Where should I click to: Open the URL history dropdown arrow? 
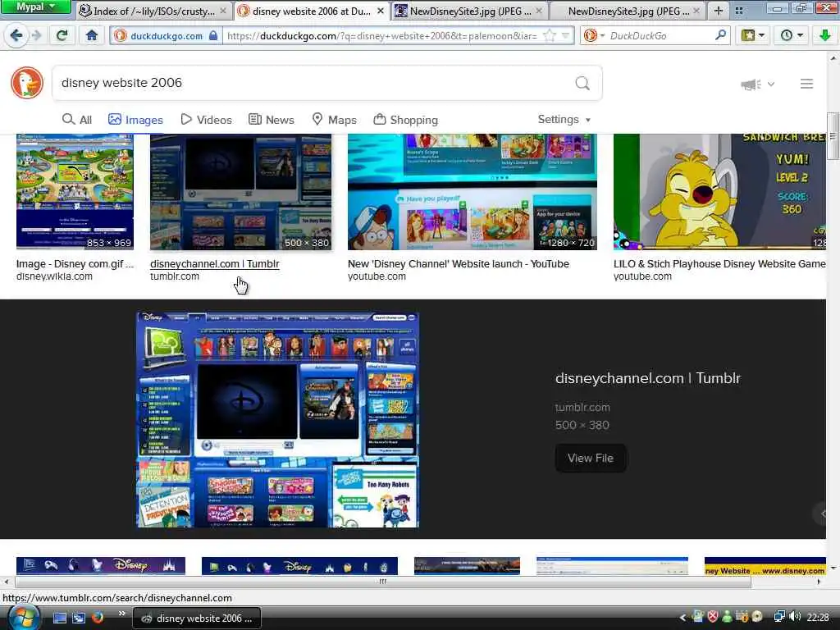tap(566, 36)
